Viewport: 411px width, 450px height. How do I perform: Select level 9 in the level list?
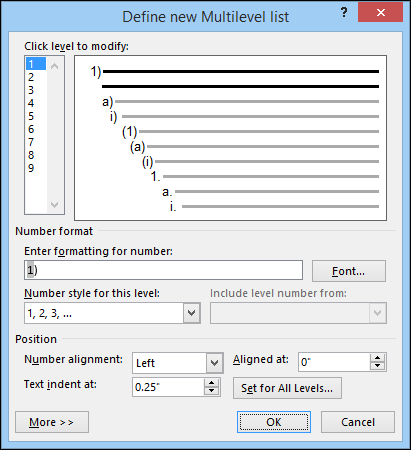pyautogui.click(x=36, y=168)
